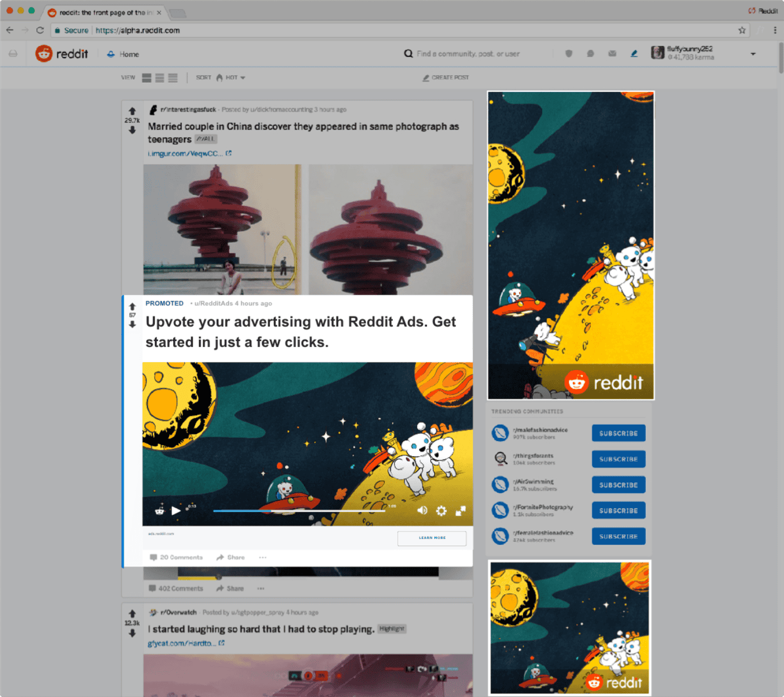Close the reddit browser tab
Viewport: 784px width, 697px height.
159,12
